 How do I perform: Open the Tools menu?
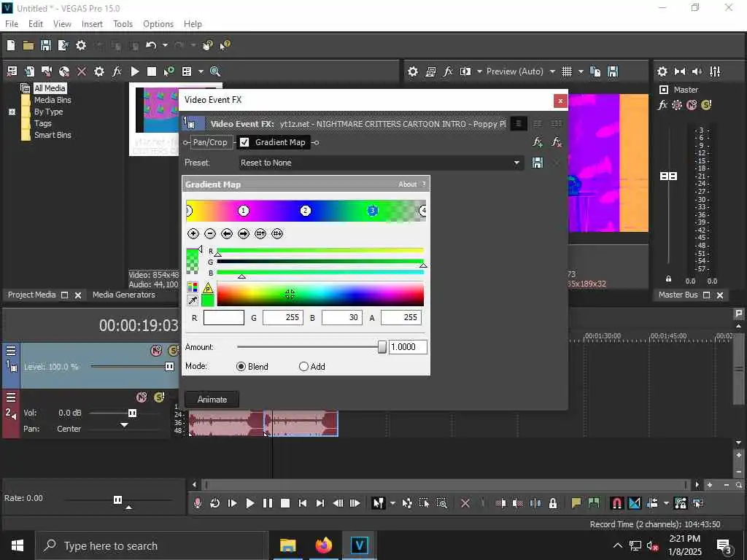click(123, 24)
